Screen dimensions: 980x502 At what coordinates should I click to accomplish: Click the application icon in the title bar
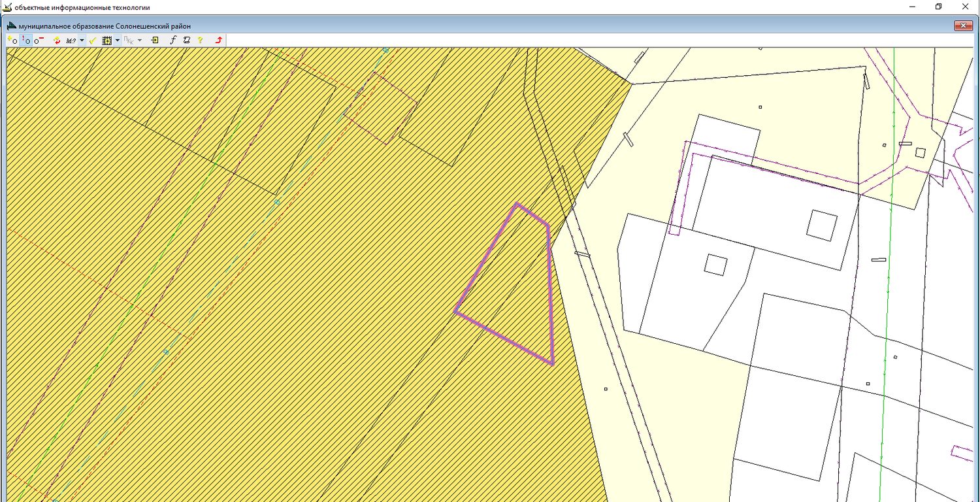[7, 7]
